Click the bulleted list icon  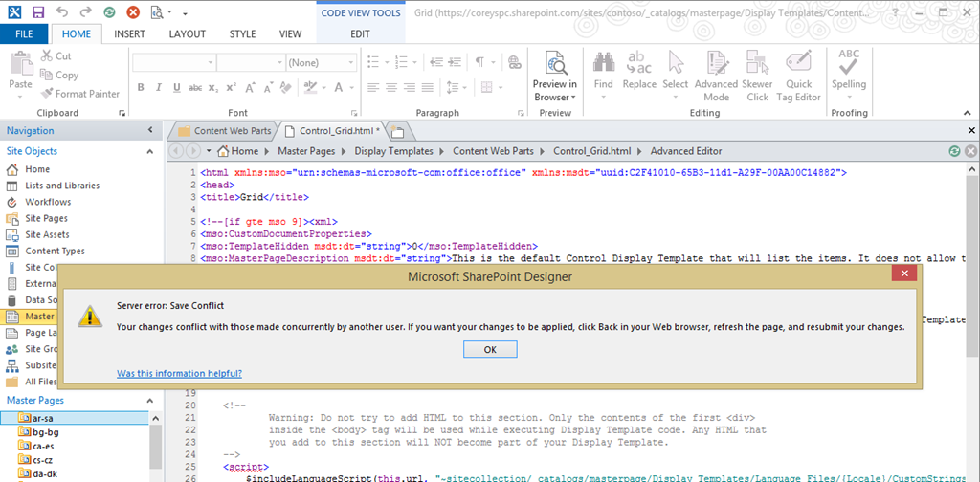(x=374, y=62)
